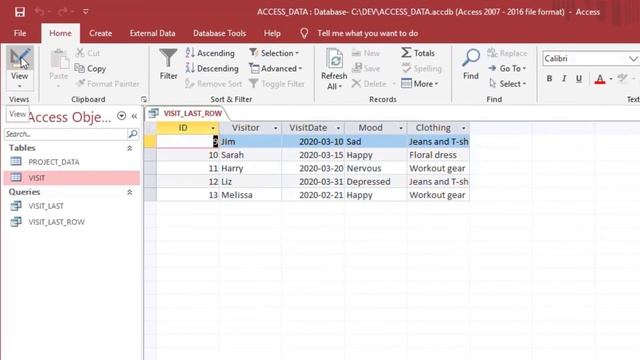Open the ID column filter dropdown
This screenshot has width=640, height=360.
213,128
